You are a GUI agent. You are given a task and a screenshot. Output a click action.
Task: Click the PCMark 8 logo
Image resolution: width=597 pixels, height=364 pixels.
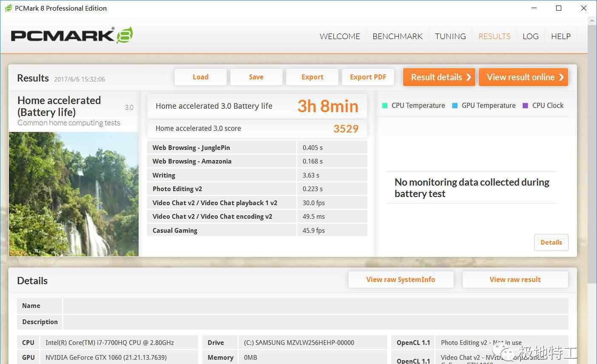tap(72, 35)
